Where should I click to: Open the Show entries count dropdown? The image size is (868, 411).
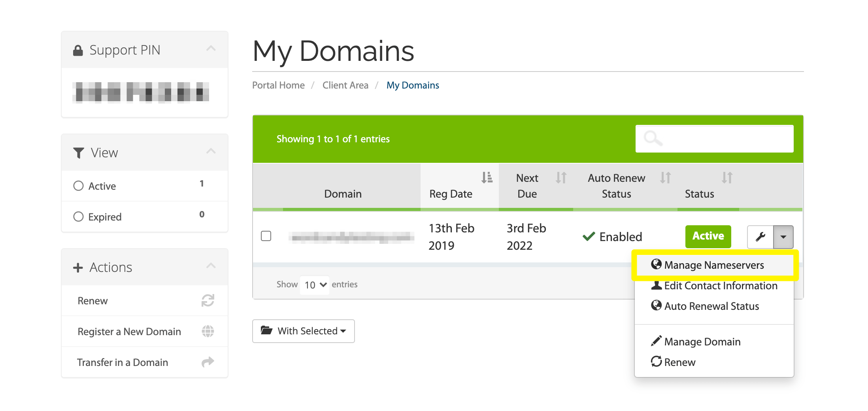pyautogui.click(x=314, y=285)
